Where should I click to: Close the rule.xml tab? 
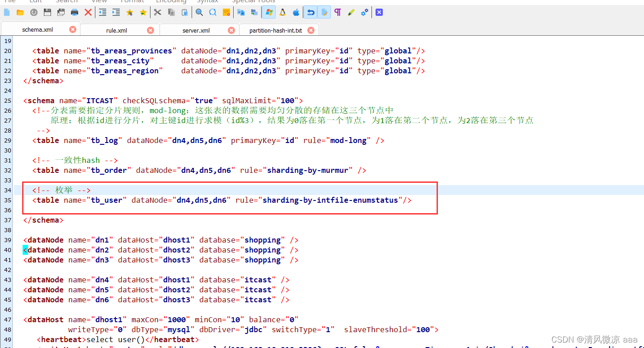click(150, 30)
